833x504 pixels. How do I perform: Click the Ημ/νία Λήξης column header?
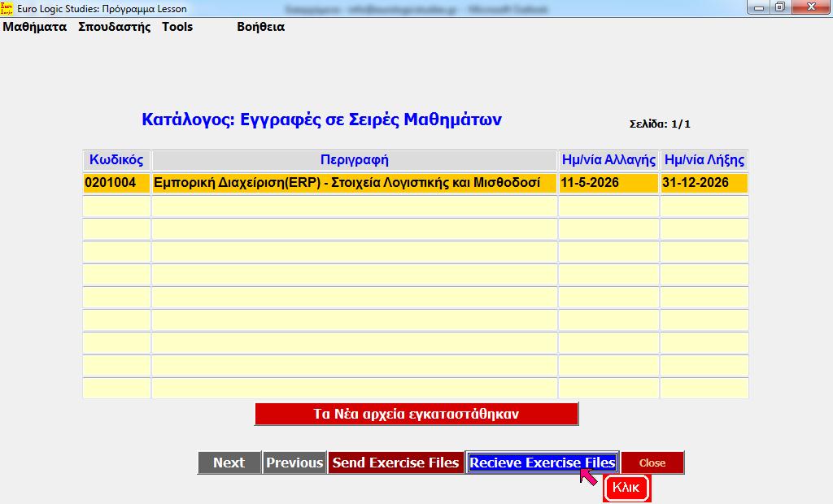(x=704, y=160)
